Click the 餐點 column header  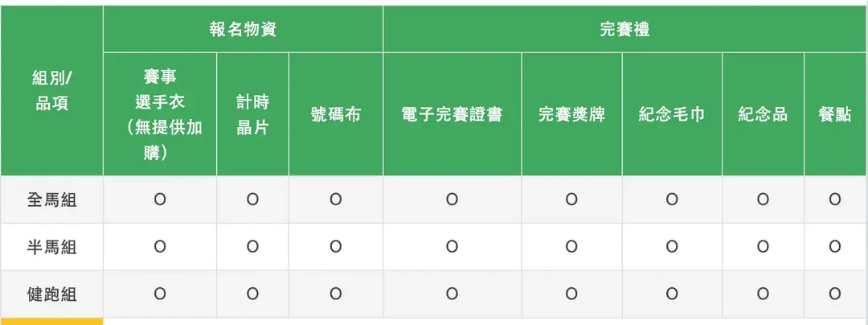835,114
